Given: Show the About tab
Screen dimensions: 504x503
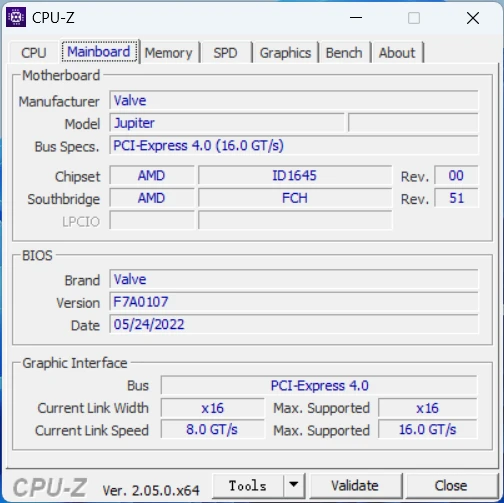Looking at the screenshot, I should 397,53.
